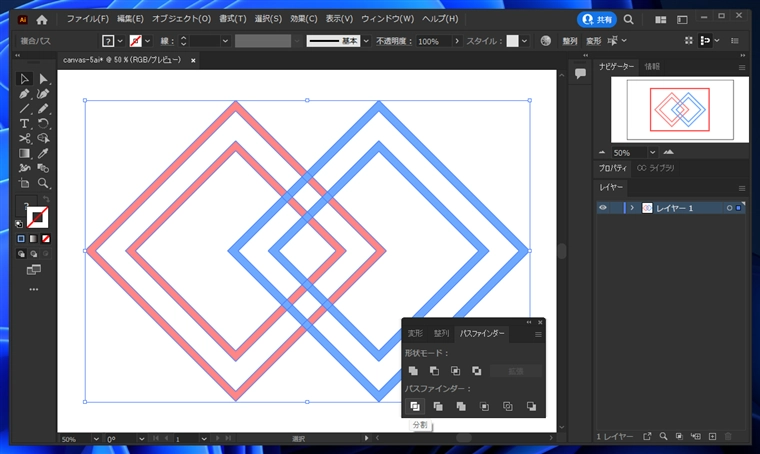Open the fill color dropdown arrow
Viewport: 760px width, 454px height.
[120, 41]
